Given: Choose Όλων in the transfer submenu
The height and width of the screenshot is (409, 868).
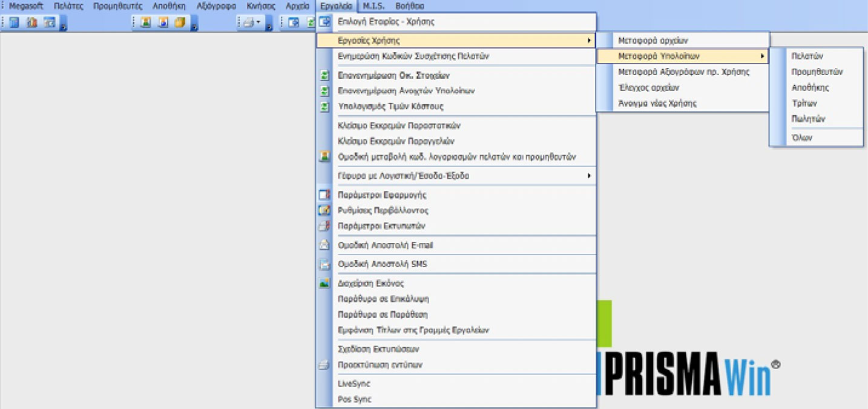Looking at the screenshot, I should (801, 138).
